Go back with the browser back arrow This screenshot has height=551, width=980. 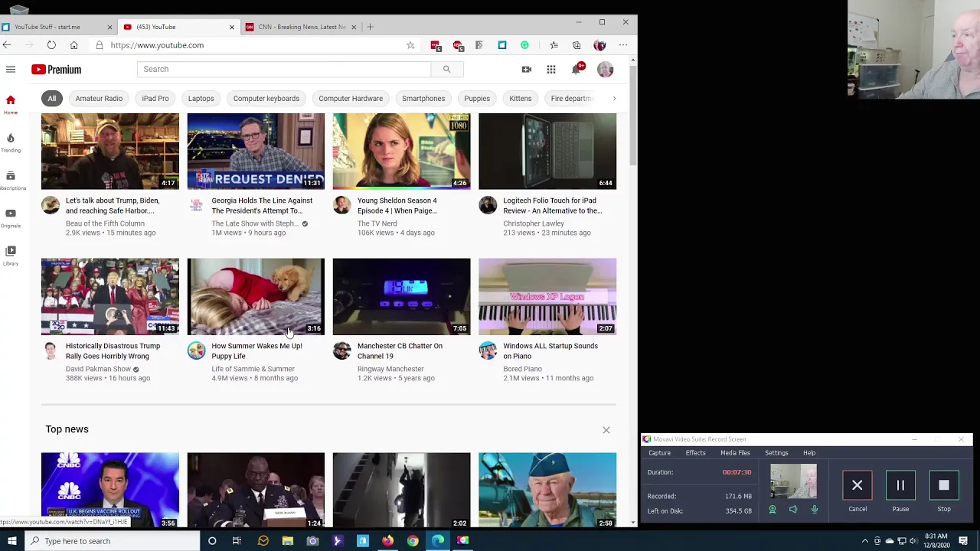pos(7,45)
